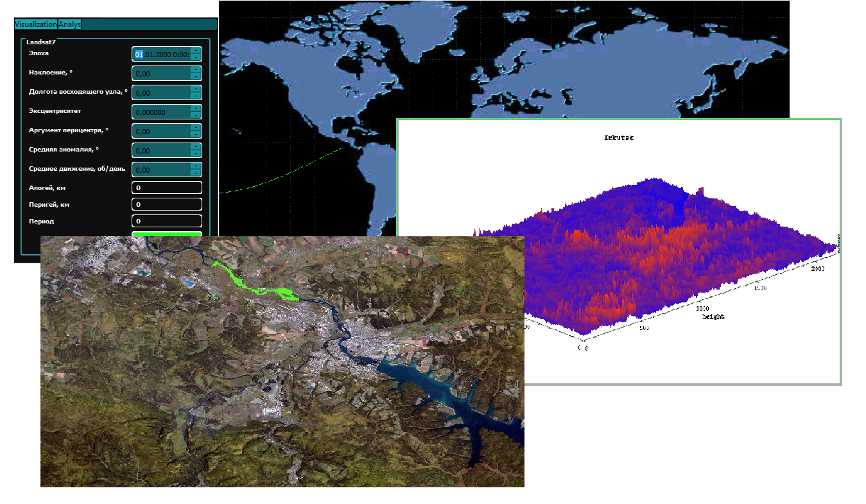Decrease Средняя аномалия with down arrow
Image resolution: width=866 pixels, height=504 pixels.
[x=196, y=155]
